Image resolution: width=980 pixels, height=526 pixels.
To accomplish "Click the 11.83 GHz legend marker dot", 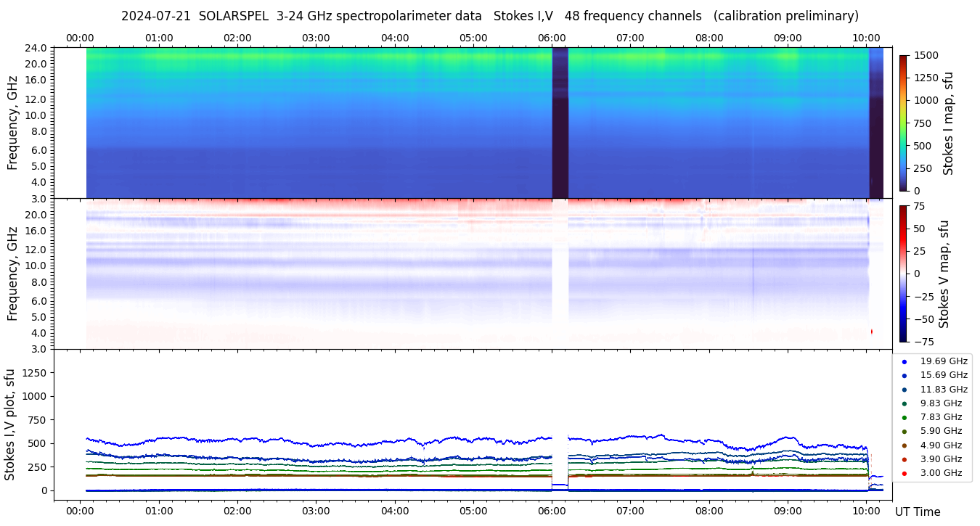I will [x=904, y=390].
